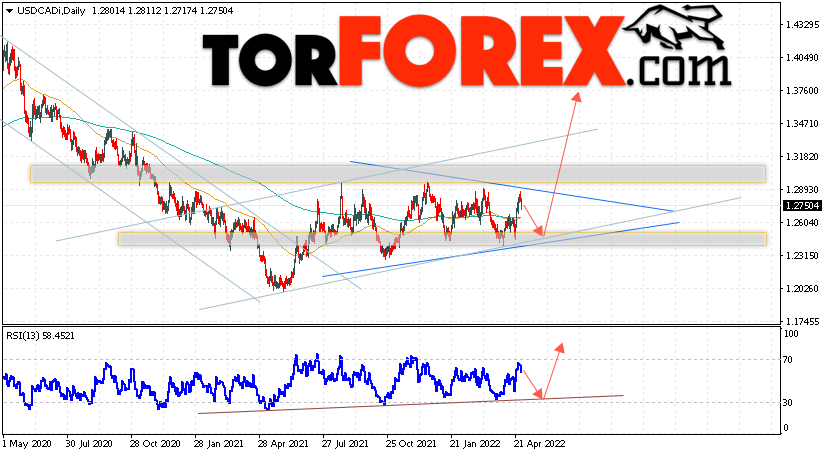Click the 1.31820 price axis value
The image size is (826, 455).
(801, 157)
